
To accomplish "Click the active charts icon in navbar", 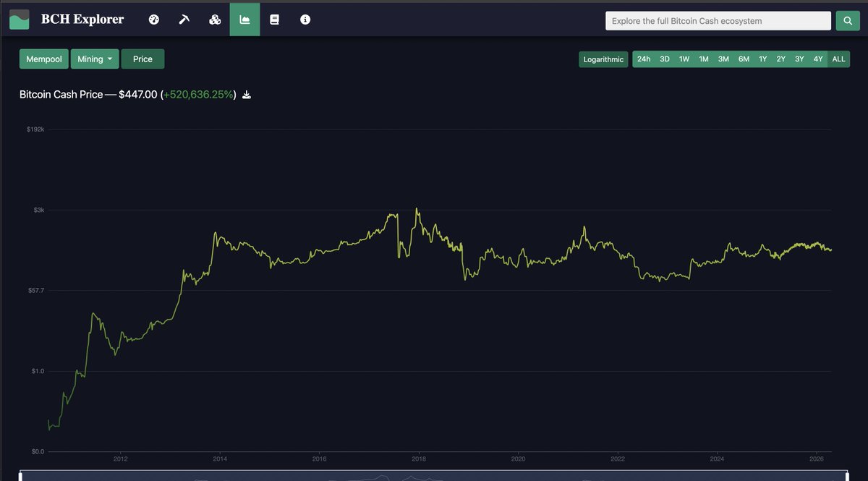I will click(x=244, y=20).
